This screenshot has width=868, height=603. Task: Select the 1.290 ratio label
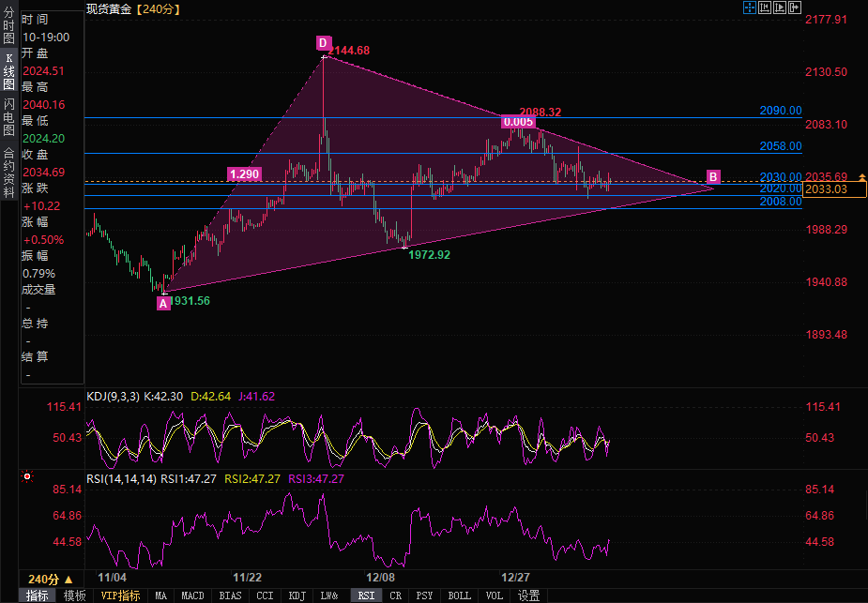(x=244, y=173)
